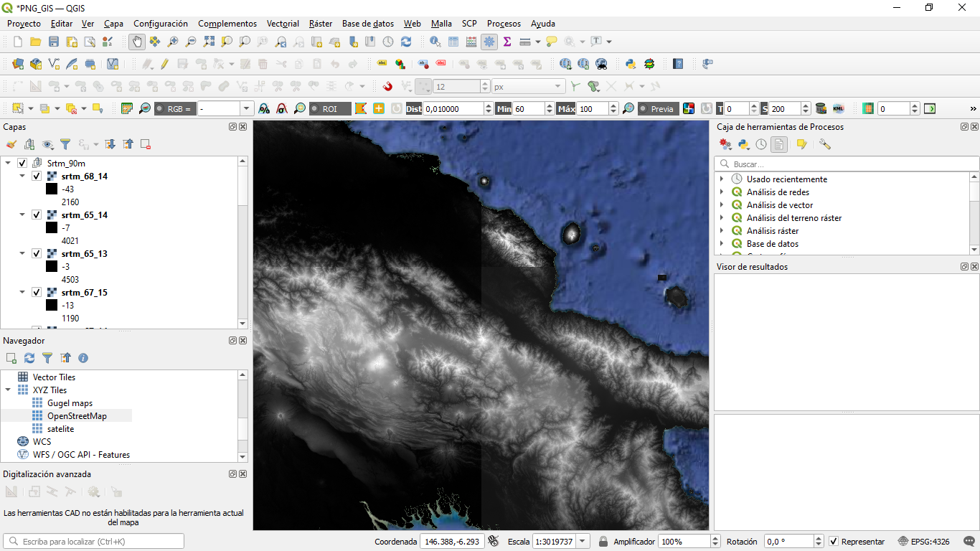980x551 pixels.
Task: Open the attribute table icon
Action: click(453, 42)
